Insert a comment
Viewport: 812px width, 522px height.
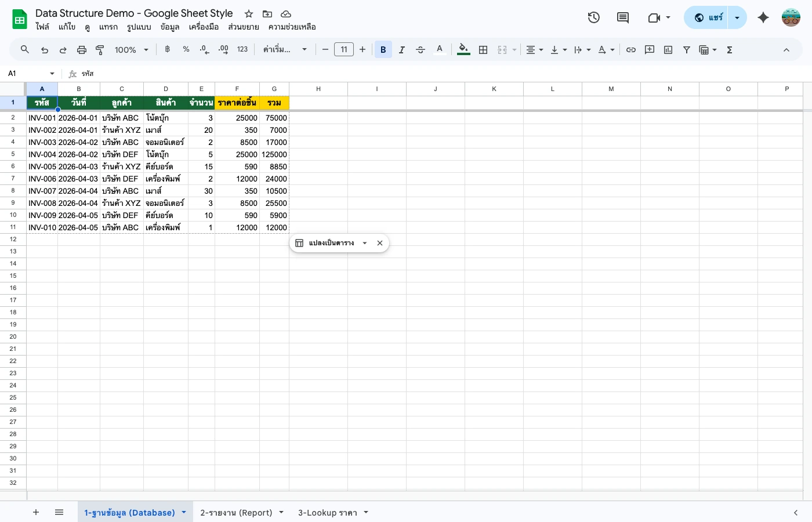coord(650,49)
